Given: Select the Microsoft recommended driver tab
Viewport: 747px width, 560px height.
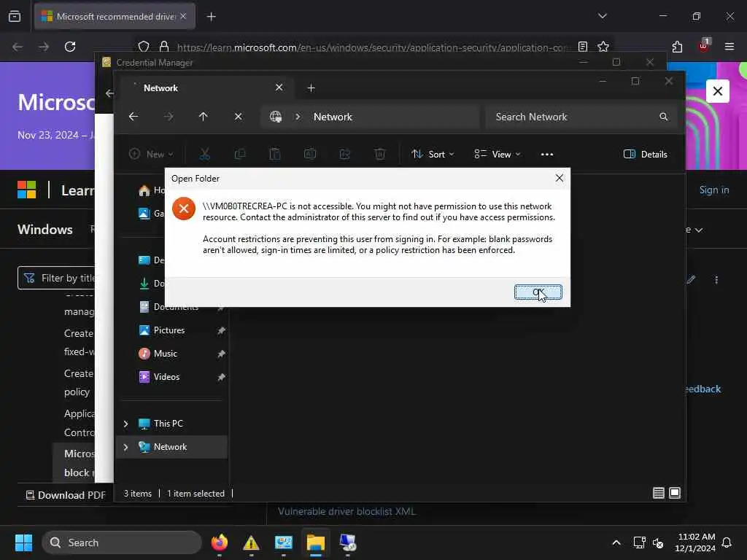Looking at the screenshot, I should [115, 17].
